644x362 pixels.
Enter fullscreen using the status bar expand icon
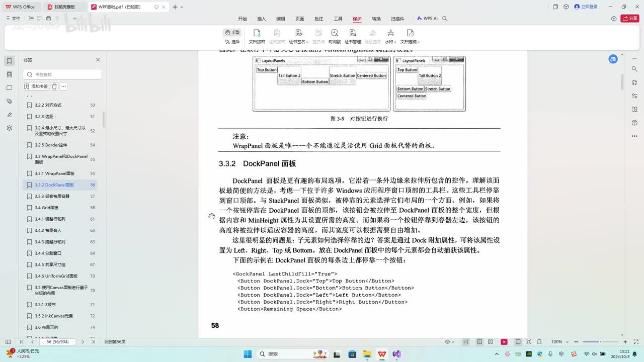(x=636, y=342)
